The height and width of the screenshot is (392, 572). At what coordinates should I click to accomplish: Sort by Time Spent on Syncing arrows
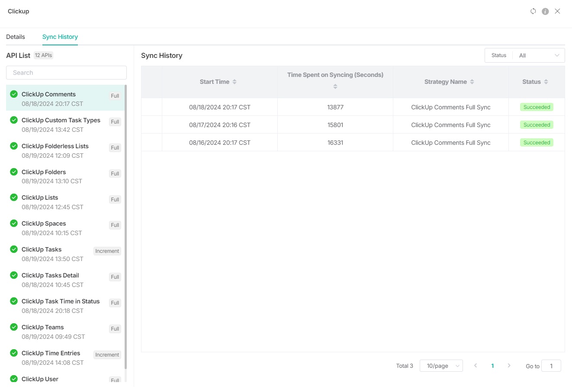pos(335,86)
